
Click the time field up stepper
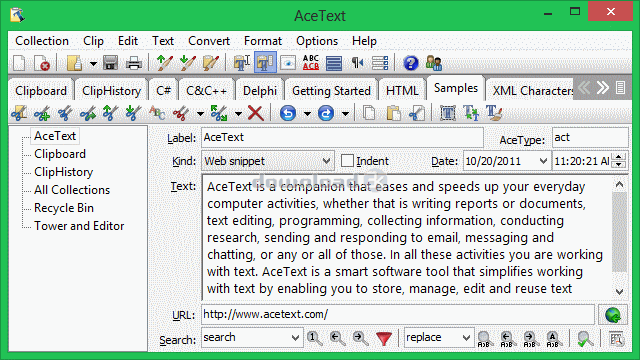point(619,157)
